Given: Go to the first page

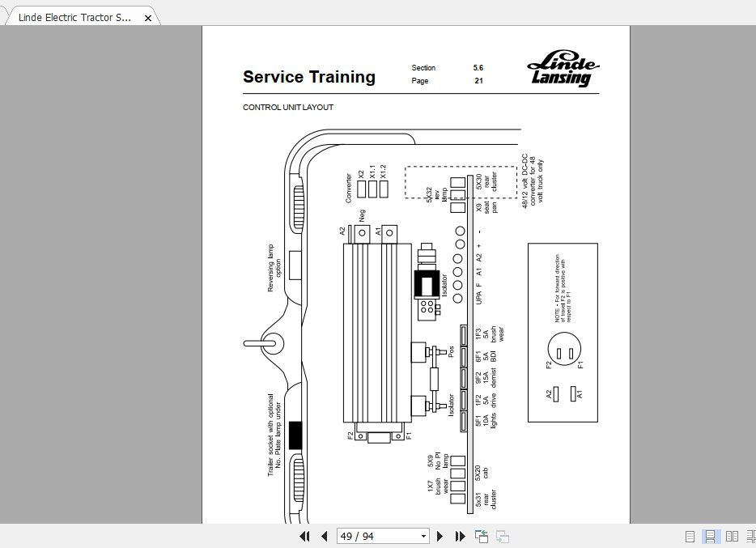Looking at the screenshot, I should tap(304, 536).
